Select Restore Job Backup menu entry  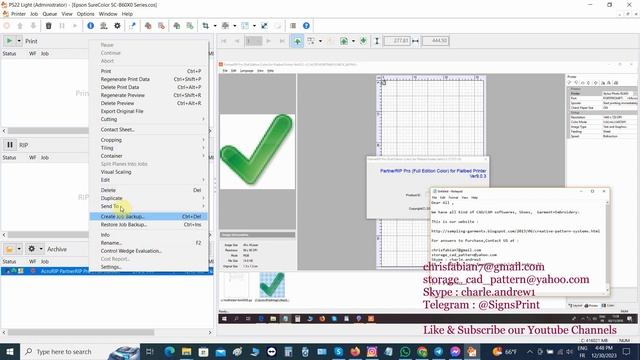click(x=148, y=224)
